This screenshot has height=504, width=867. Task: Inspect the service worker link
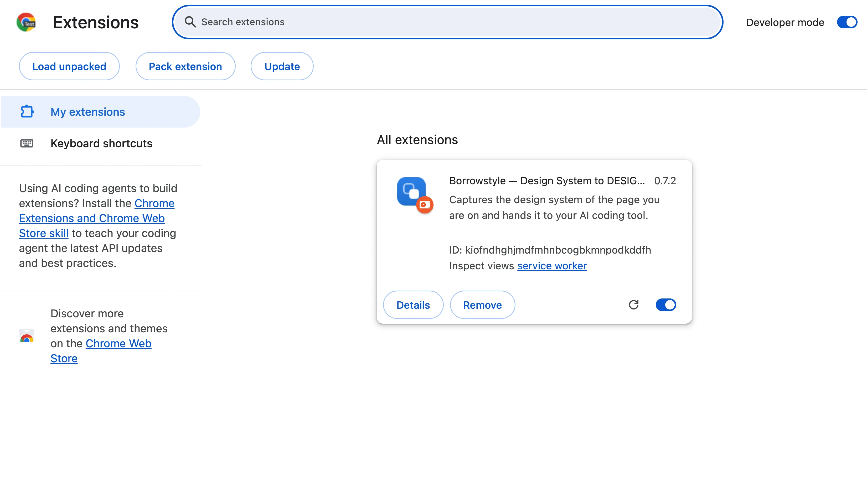552,266
